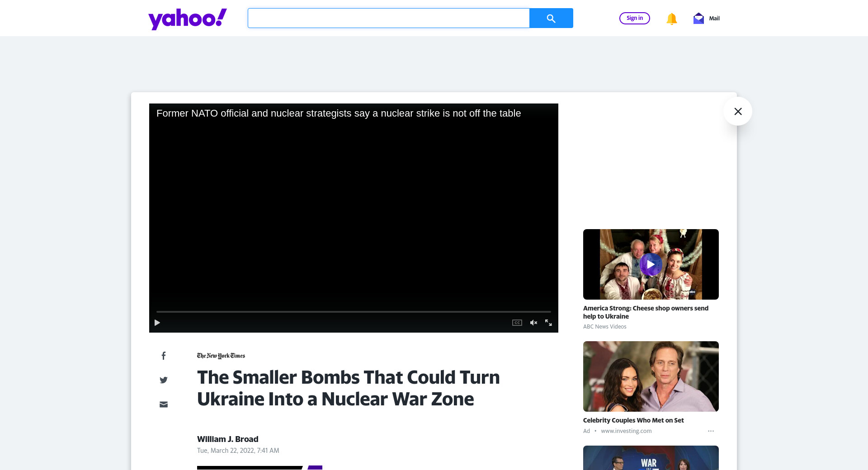Click the blue search magnifier button
The width and height of the screenshot is (868, 470).
551,18
